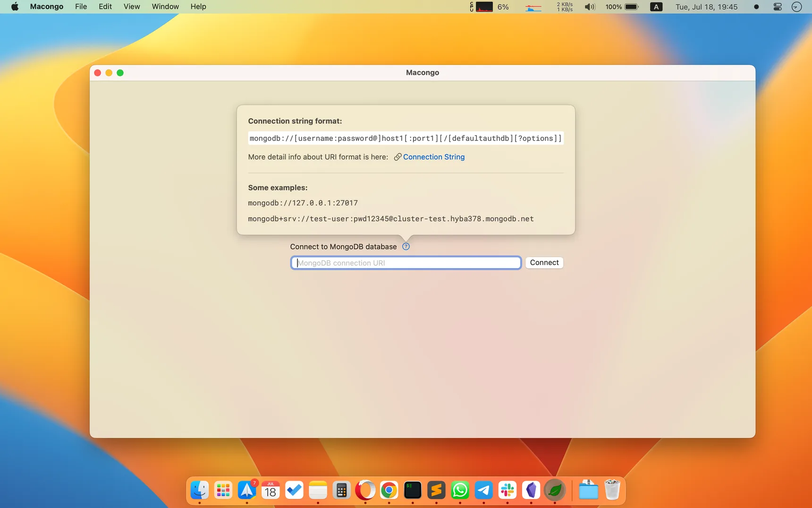Open Calendar showing Jul 18
This screenshot has height=508, width=812.
[x=271, y=491]
